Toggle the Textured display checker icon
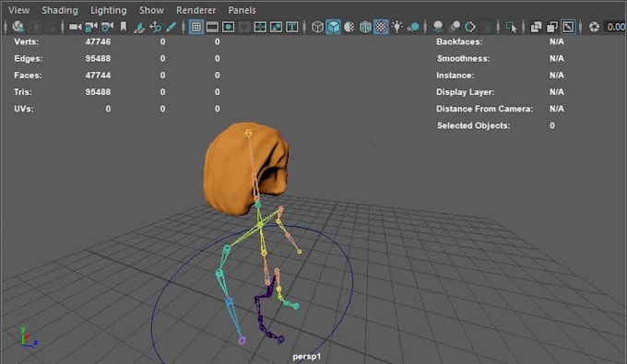 pyautogui.click(x=381, y=27)
